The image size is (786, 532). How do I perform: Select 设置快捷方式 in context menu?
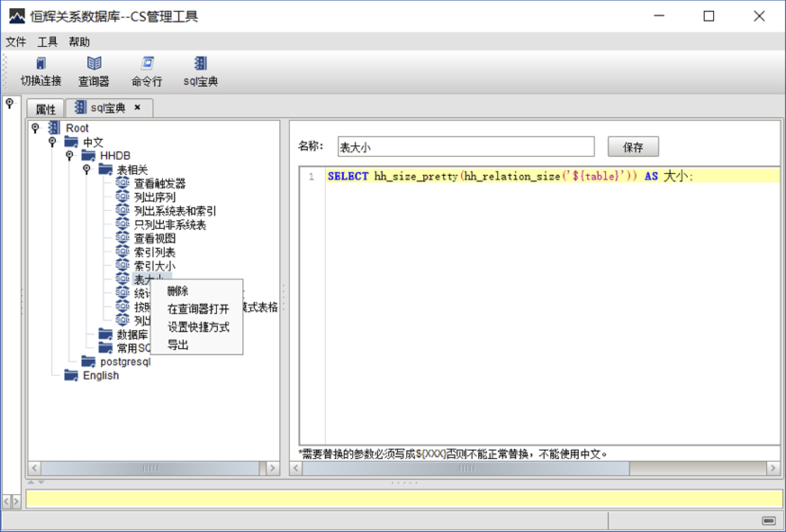pos(198,327)
